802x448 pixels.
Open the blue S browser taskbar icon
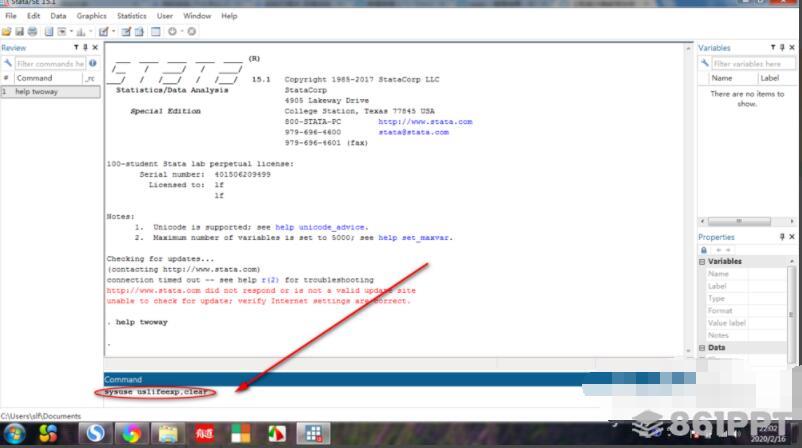95,434
